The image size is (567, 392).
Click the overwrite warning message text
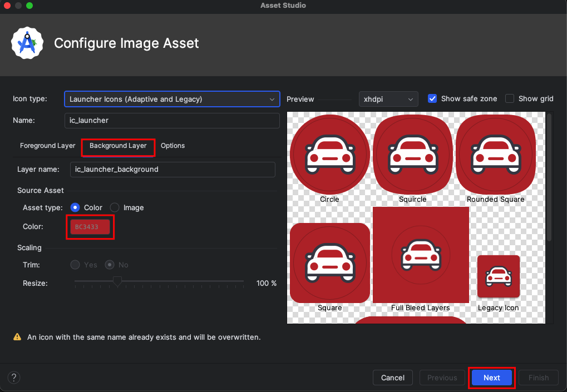tap(144, 337)
